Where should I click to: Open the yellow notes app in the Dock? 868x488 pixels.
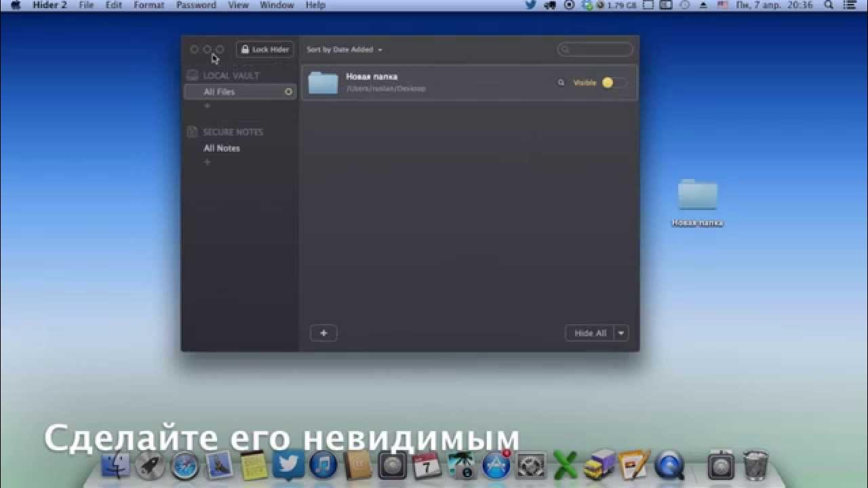pyautogui.click(x=254, y=466)
